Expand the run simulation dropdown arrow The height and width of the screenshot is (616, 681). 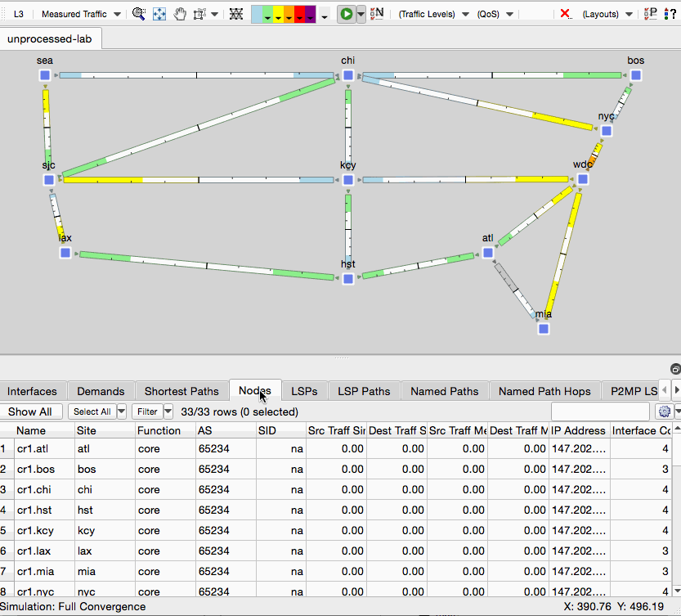click(x=361, y=14)
